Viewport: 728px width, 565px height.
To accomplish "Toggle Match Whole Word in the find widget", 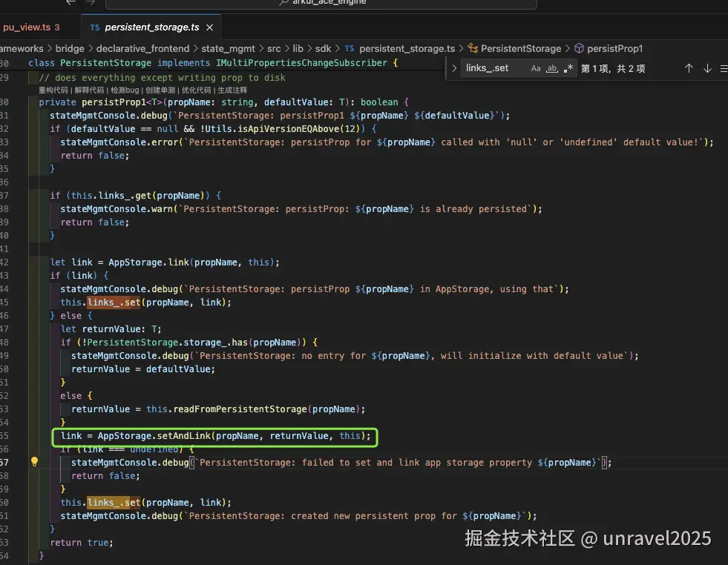I will (551, 69).
